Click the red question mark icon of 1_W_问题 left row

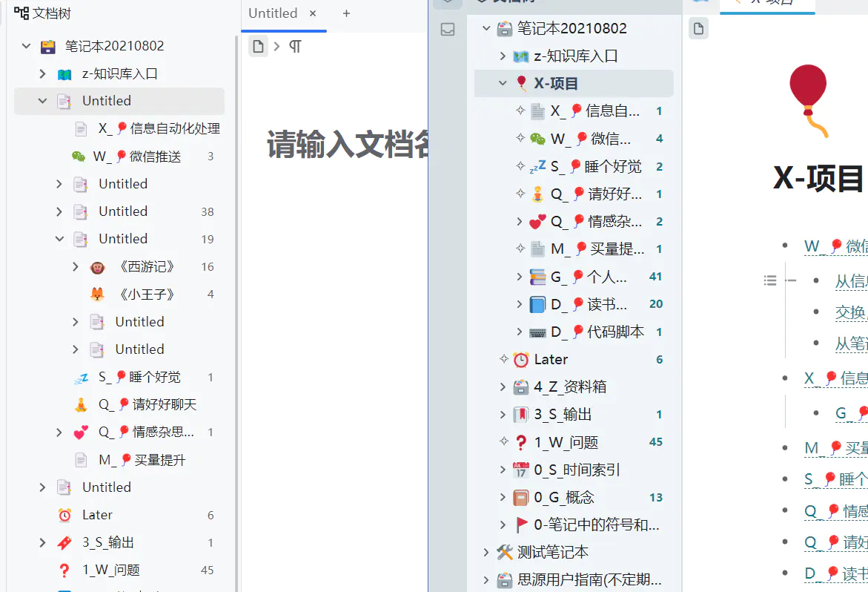coord(64,570)
